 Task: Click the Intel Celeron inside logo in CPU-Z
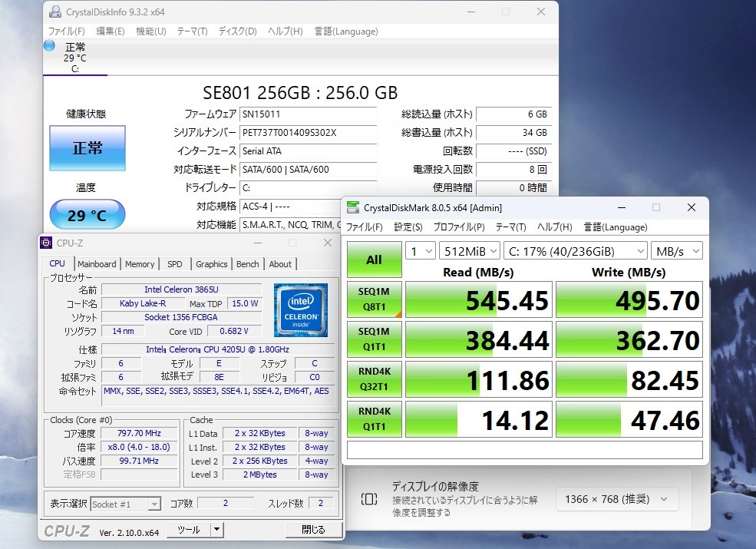tap(301, 309)
